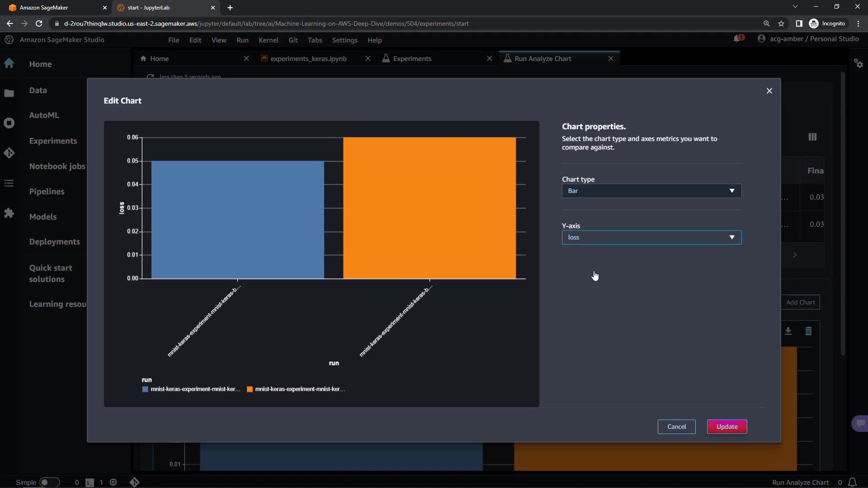
Task: Open the Kernel menu
Action: coord(268,40)
